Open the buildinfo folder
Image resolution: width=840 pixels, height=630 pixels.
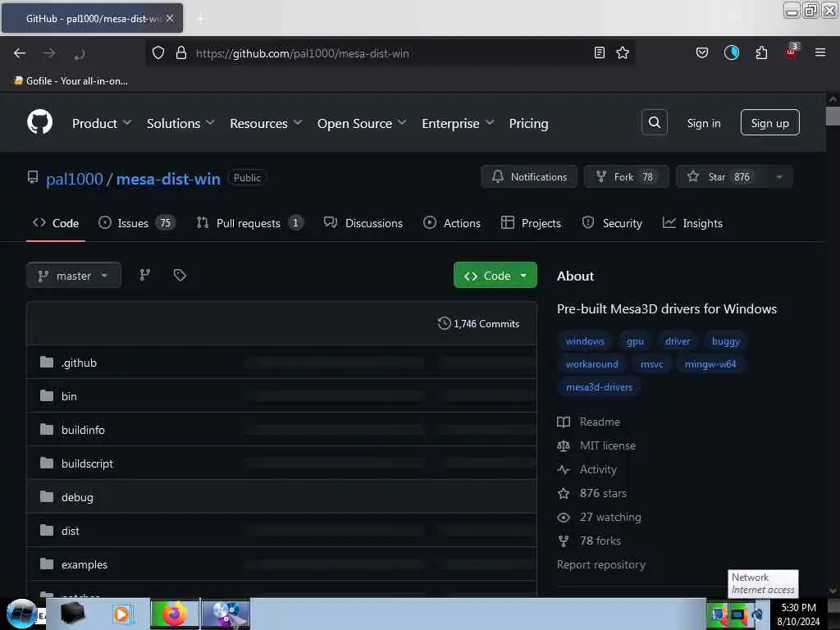click(x=83, y=430)
